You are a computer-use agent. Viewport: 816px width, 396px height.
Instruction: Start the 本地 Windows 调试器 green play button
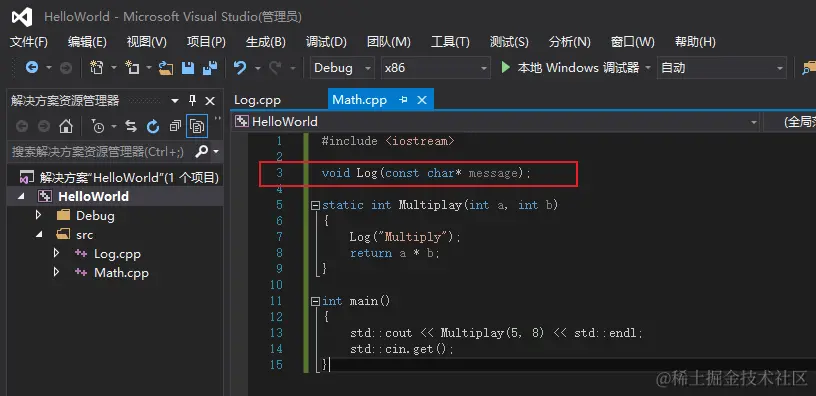pyautogui.click(x=505, y=68)
